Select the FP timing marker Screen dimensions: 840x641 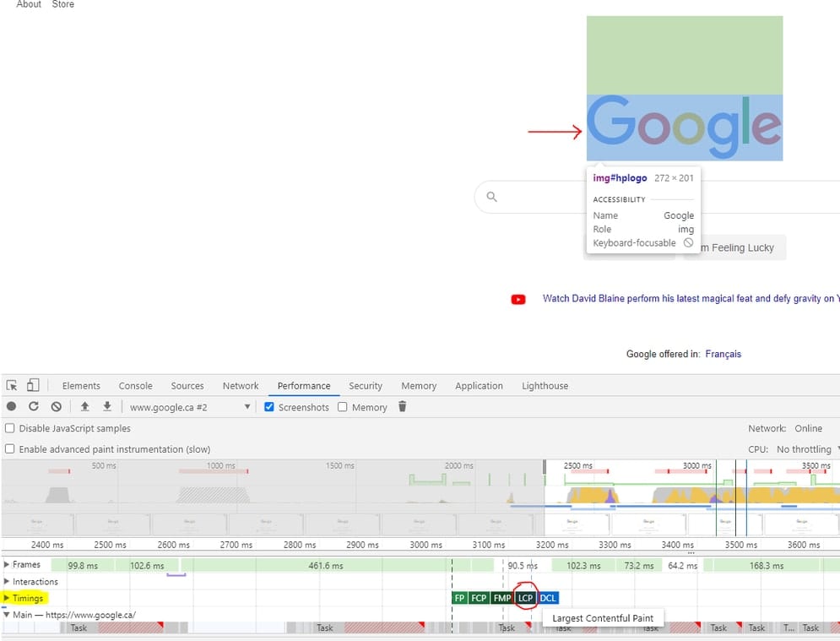click(x=459, y=598)
